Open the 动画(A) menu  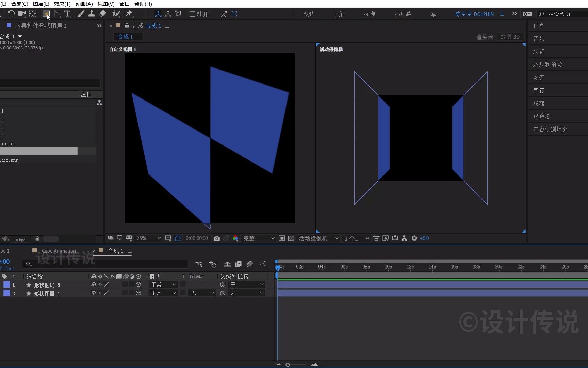click(x=84, y=4)
